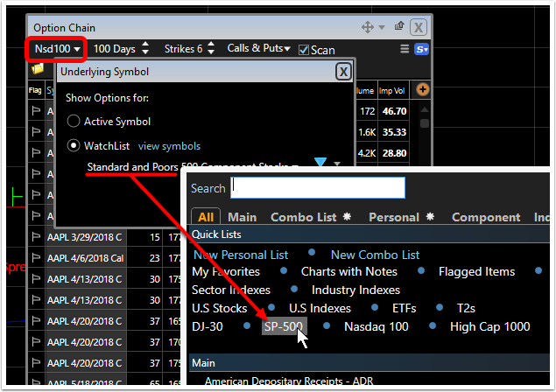This screenshot has width=556, height=392.
Task: Click the 28.80 implied volatility cell
Action: tap(394, 153)
